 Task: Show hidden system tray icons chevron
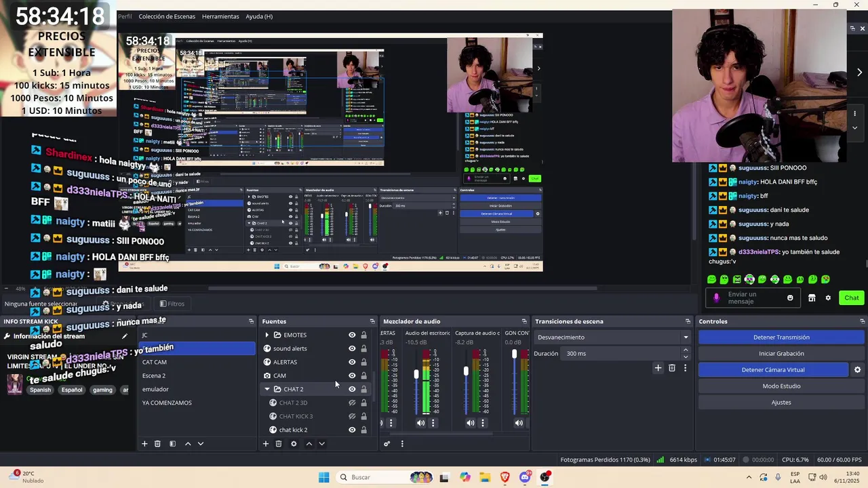tap(749, 477)
